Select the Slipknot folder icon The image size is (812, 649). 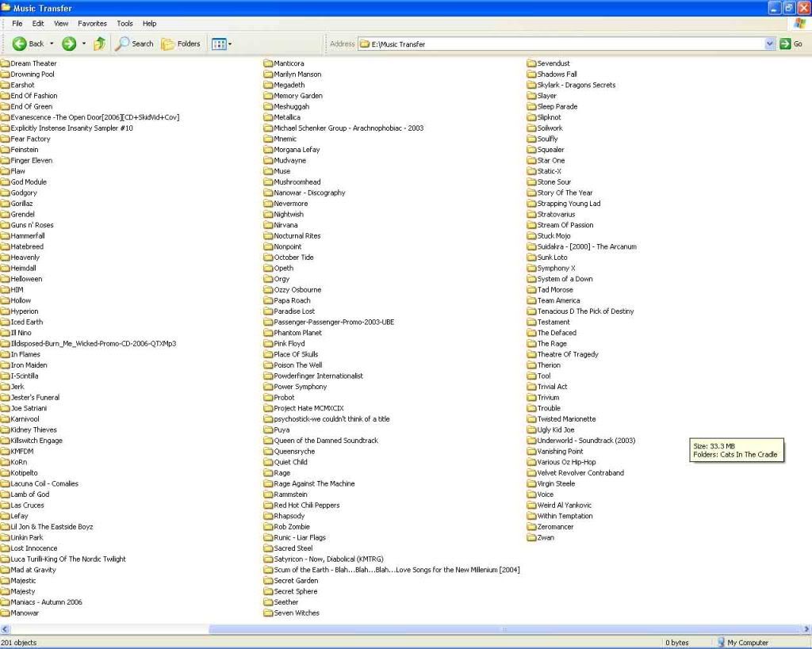click(532, 117)
